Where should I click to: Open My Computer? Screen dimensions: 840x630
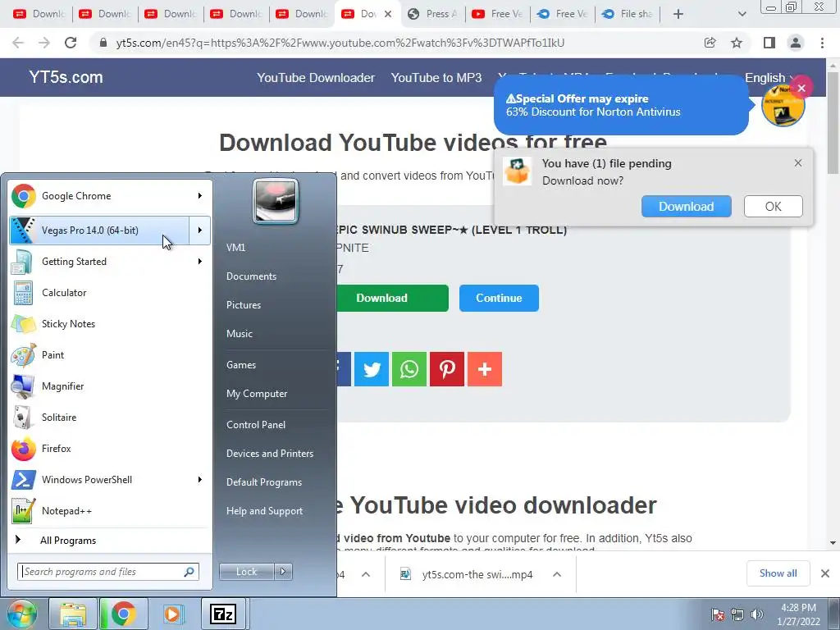(257, 394)
